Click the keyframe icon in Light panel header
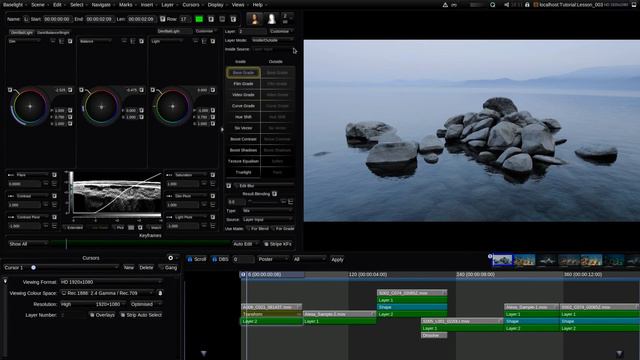The width and height of the screenshot is (640, 360). (x=213, y=41)
